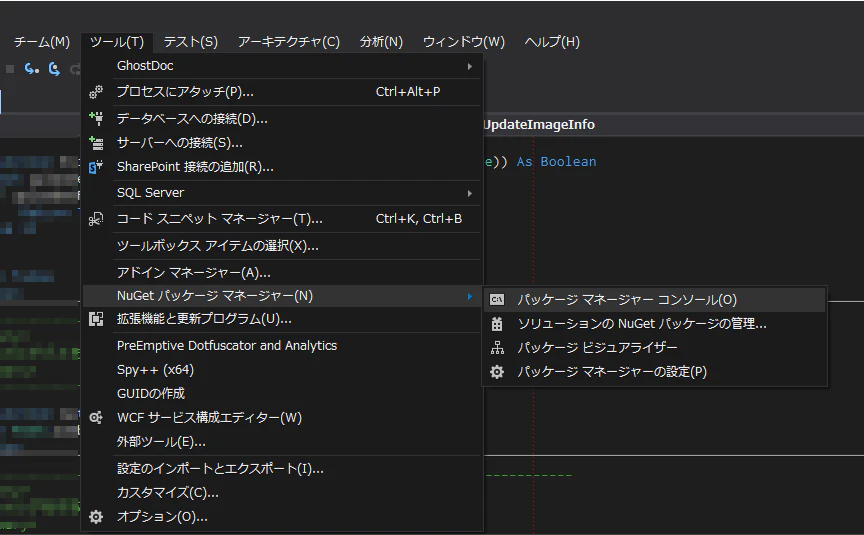Click the As keyword in the code editor
The height and width of the screenshot is (535, 864).
[525, 161]
